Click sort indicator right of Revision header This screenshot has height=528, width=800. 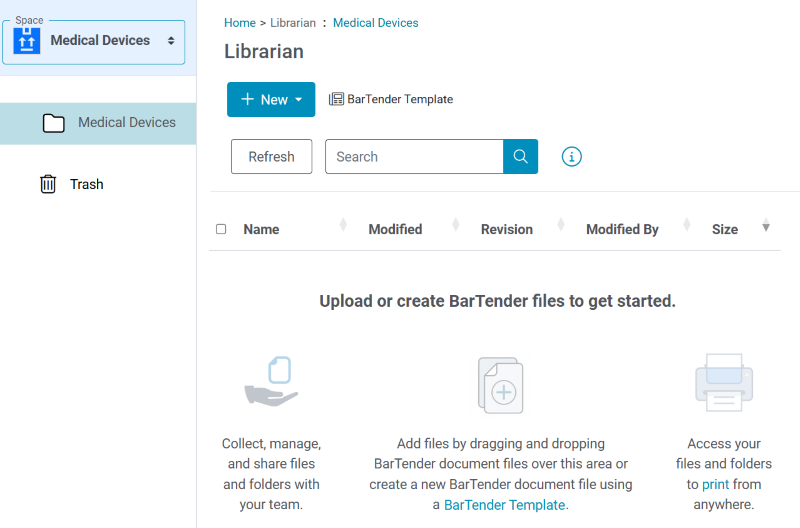tap(561, 224)
